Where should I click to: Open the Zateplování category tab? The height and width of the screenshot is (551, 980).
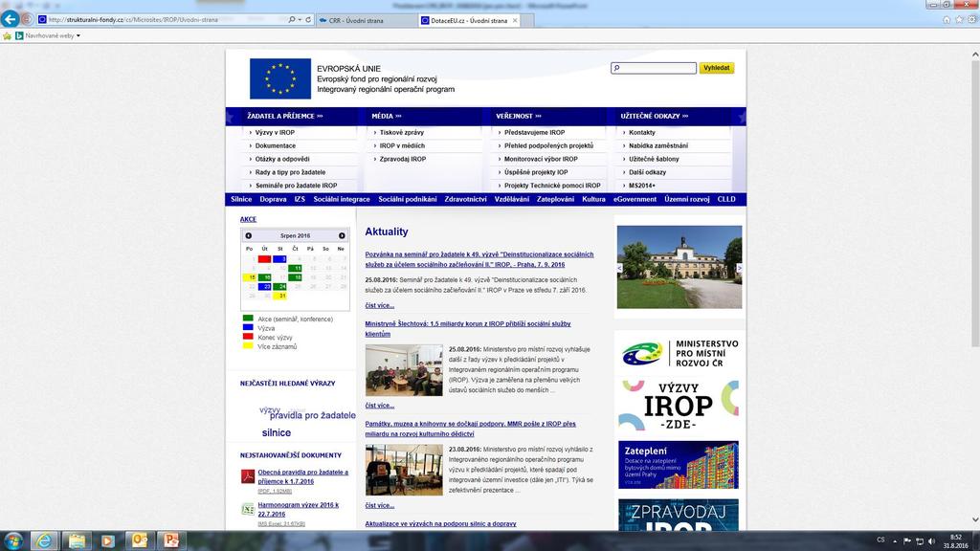(555, 199)
